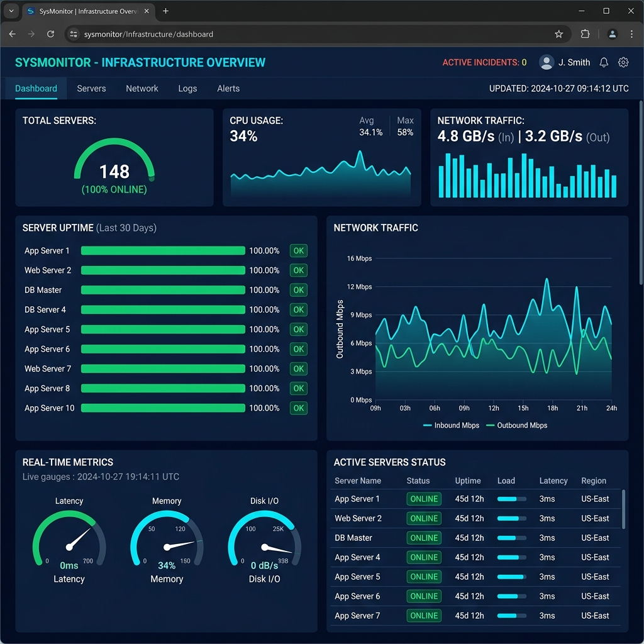Click the App Server 7 status row name
The image size is (644, 644).
(357, 616)
